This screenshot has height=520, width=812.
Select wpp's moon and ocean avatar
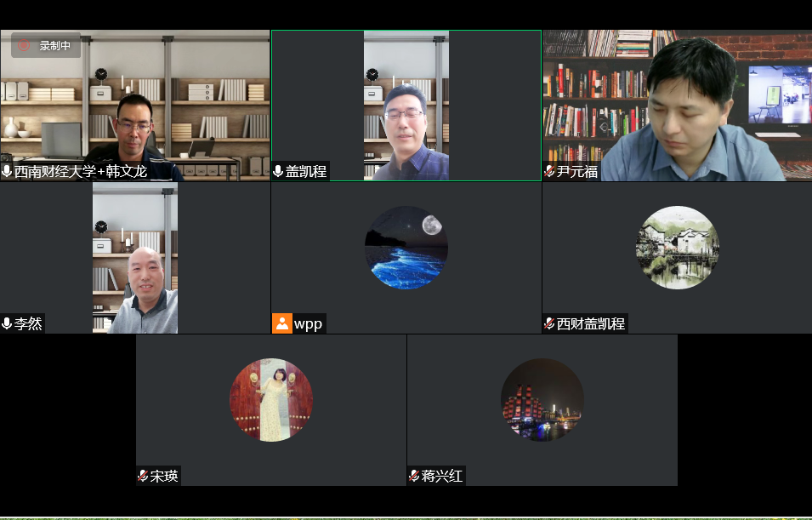tap(406, 248)
